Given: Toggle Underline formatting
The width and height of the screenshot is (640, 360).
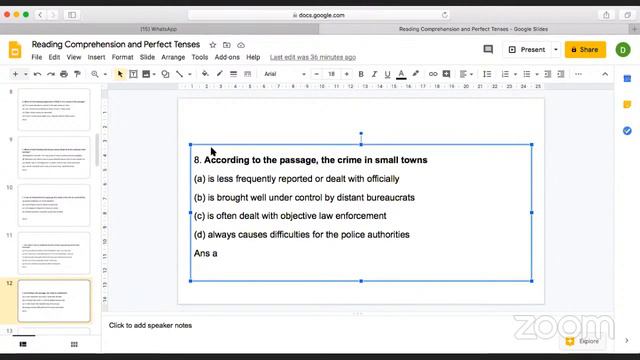Looking at the screenshot, I should (x=387, y=74).
